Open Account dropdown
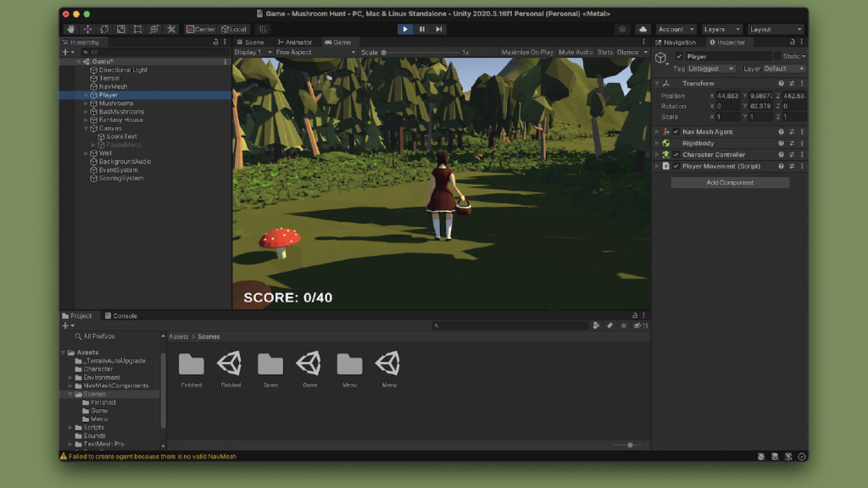 click(x=676, y=29)
